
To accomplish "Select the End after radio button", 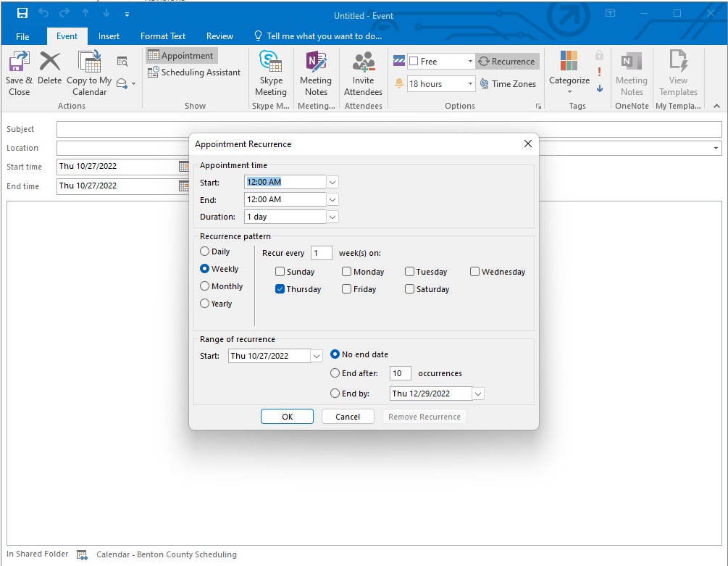I will click(x=335, y=373).
